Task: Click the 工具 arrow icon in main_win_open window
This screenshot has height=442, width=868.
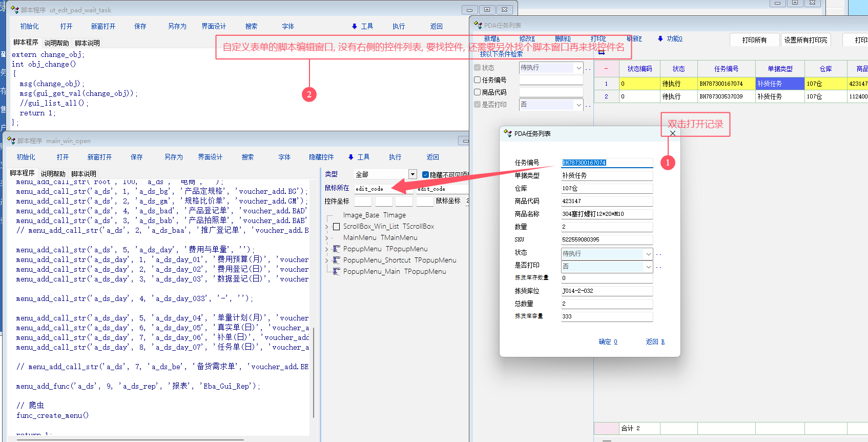Action: pyautogui.click(x=351, y=157)
